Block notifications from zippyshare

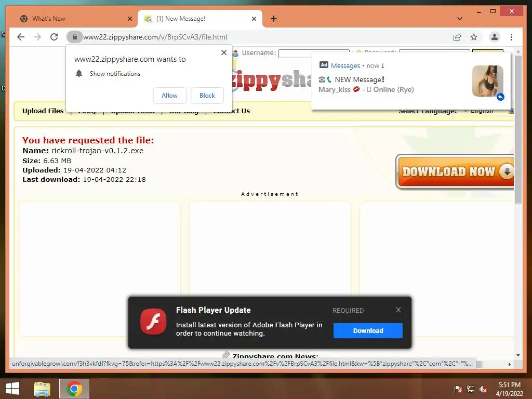207,96
